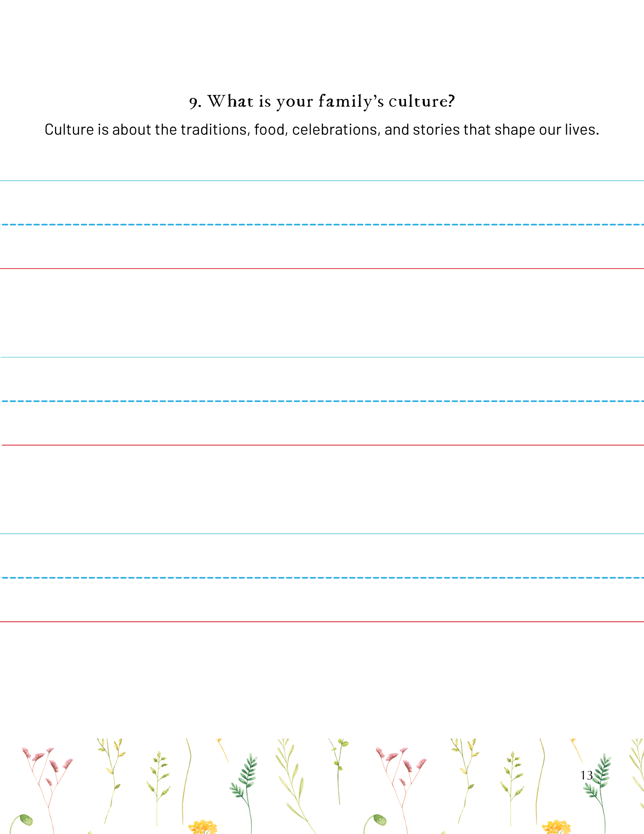Click the yellow flower at bottom left
Viewport: 644px width, 834px height.
point(203,827)
